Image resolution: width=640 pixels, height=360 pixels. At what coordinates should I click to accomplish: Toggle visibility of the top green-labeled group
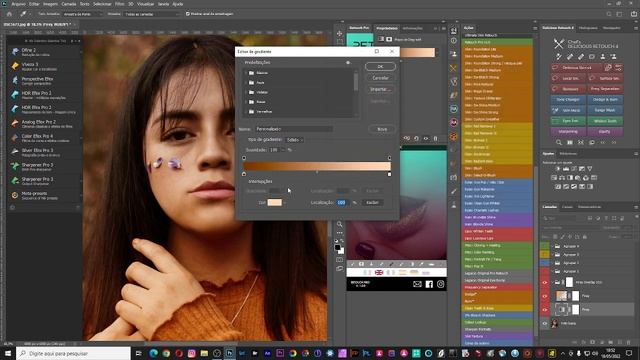coord(545,246)
